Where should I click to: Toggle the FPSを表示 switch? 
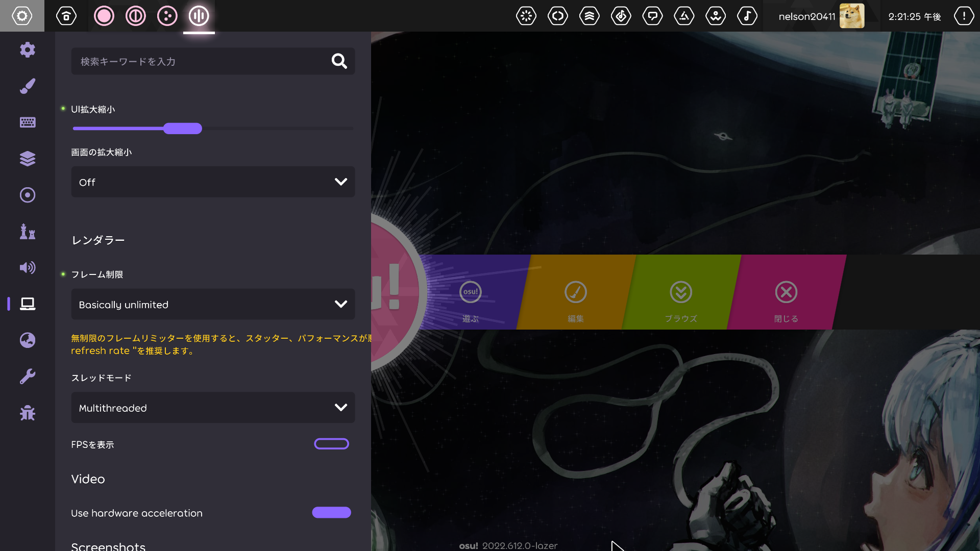[x=331, y=444]
